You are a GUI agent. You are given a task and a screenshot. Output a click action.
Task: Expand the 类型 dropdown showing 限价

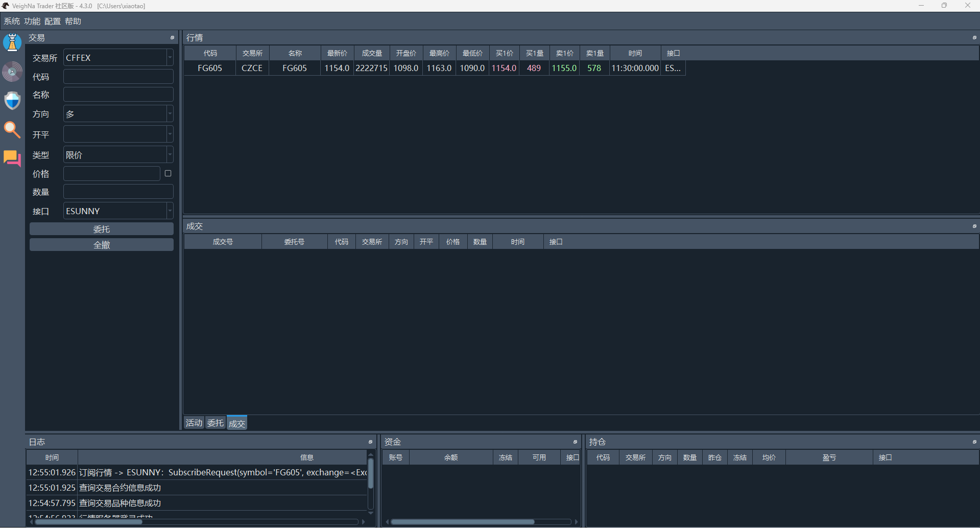click(x=118, y=155)
